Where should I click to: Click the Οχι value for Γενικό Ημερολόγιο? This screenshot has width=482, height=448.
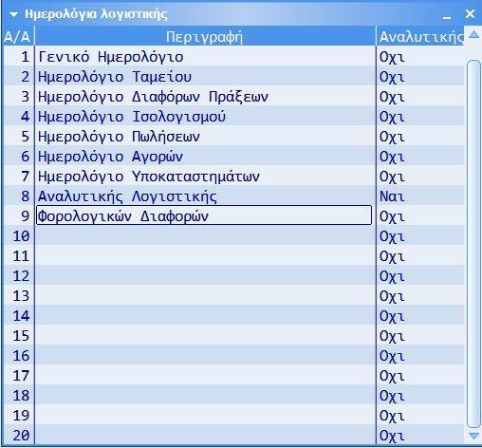(392, 57)
